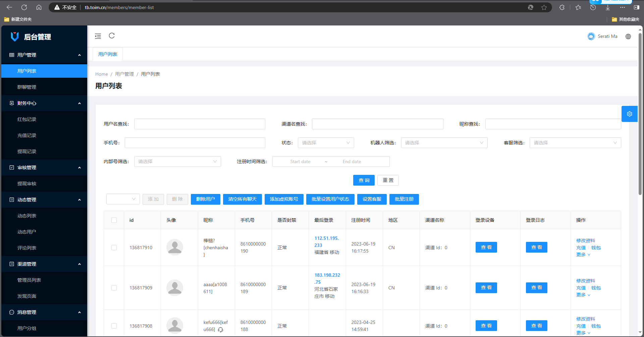This screenshot has width=644, height=337.
Task: Click avatar of user 136817910
Action: (x=175, y=247)
